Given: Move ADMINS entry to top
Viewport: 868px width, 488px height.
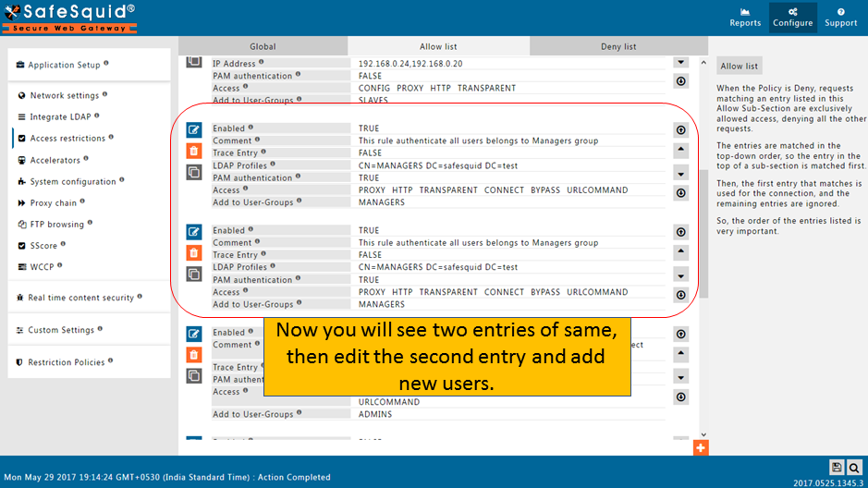Looking at the screenshot, I should (x=681, y=334).
